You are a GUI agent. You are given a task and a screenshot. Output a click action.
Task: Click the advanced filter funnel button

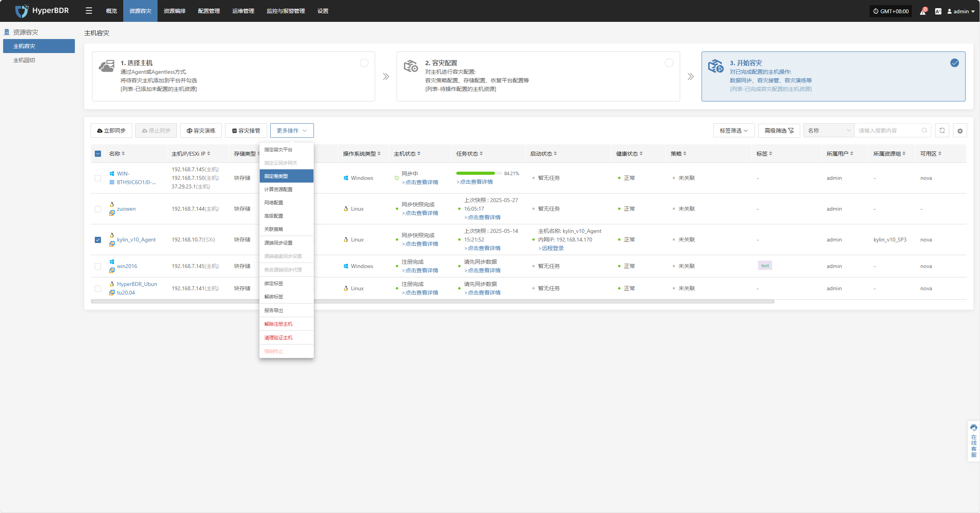click(x=779, y=130)
